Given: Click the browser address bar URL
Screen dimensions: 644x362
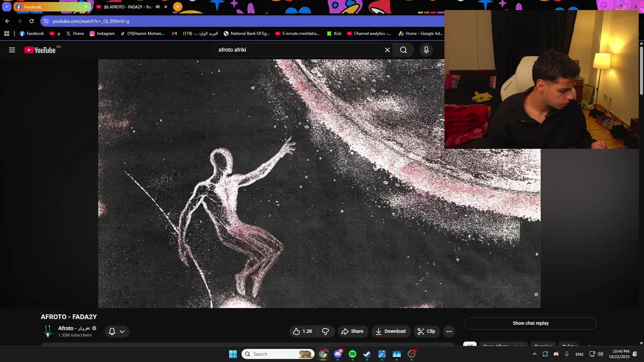Looking at the screenshot, I should tap(91, 21).
